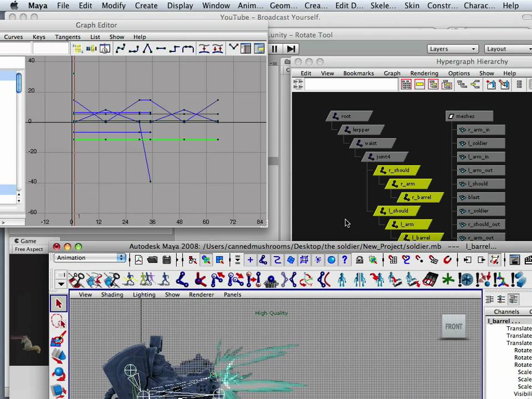
Task: Open the Apple menu
Action: coord(14,6)
